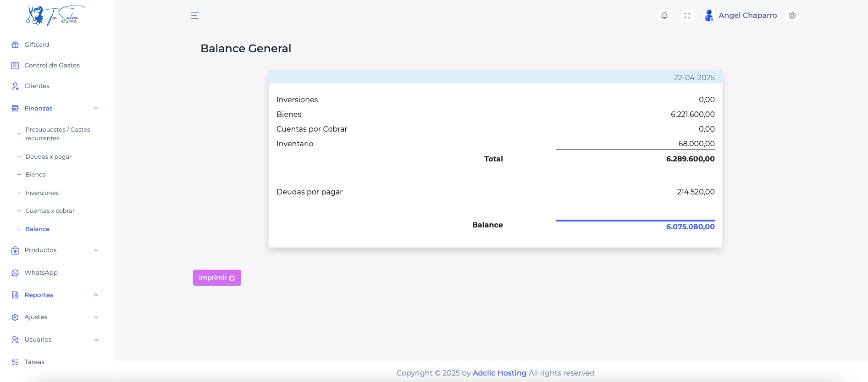The height and width of the screenshot is (382, 868).
Task: Click the Tareas checklist icon
Action: 15,362
